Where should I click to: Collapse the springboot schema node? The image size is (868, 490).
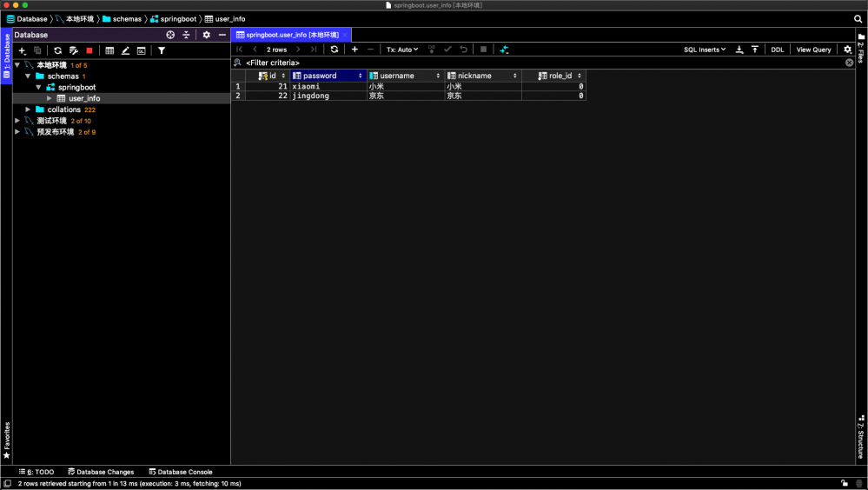tap(39, 87)
